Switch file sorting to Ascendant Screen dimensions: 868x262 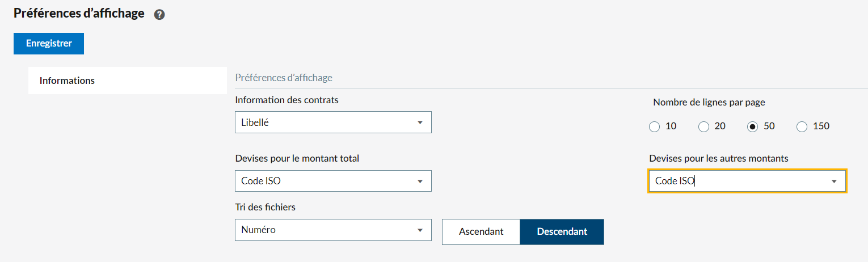(481, 231)
